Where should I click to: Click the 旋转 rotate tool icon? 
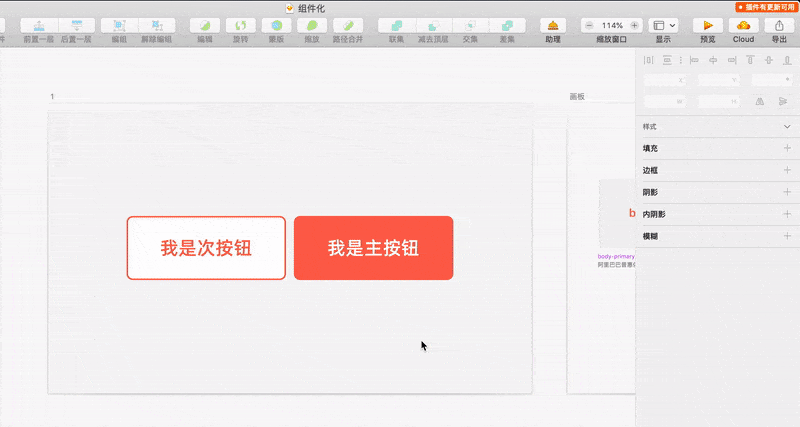(x=240, y=25)
